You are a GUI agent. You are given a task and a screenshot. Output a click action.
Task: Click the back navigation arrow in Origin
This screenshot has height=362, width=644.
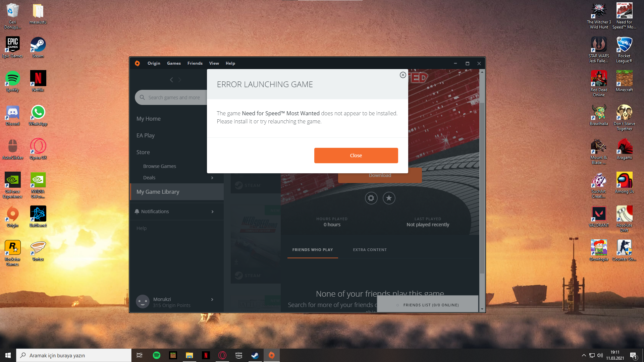pos(171,80)
